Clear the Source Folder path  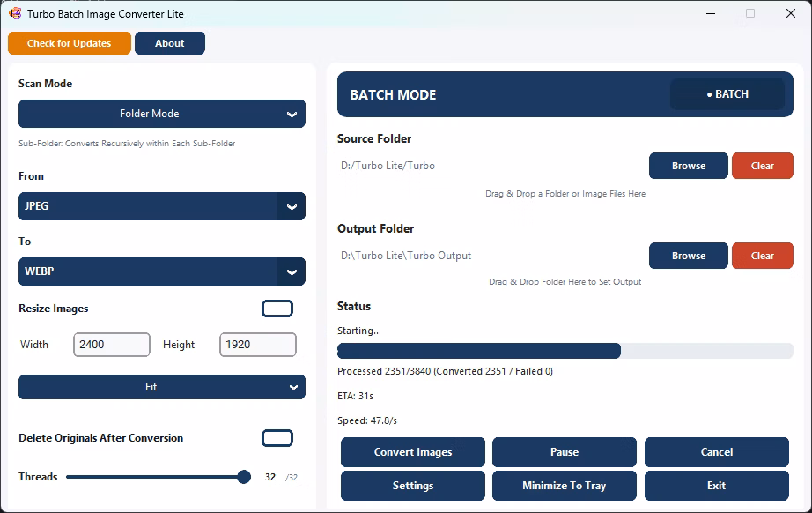tap(763, 166)
